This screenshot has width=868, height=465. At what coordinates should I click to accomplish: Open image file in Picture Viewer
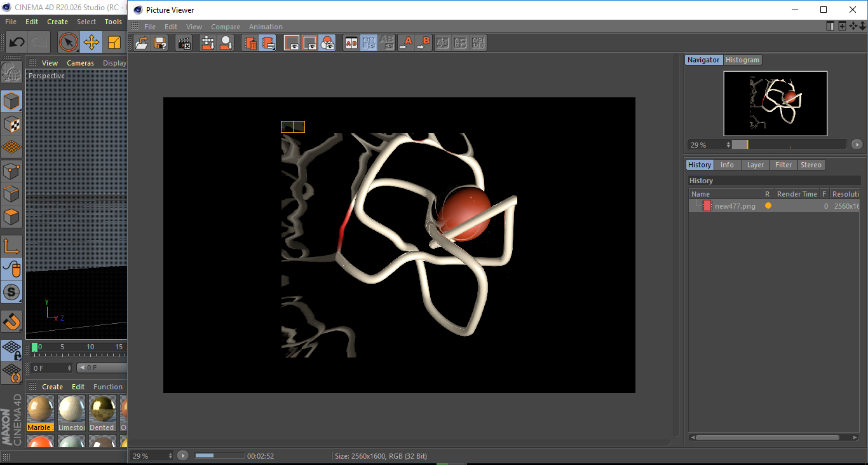pos(142,43)
